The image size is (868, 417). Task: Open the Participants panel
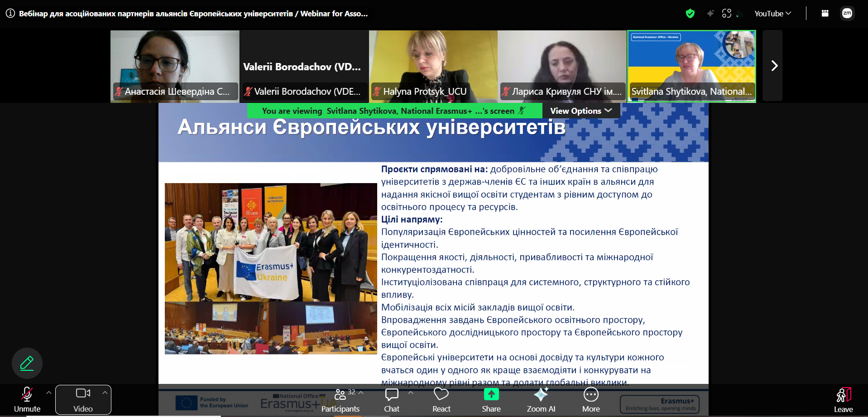[x=340, y=400]
